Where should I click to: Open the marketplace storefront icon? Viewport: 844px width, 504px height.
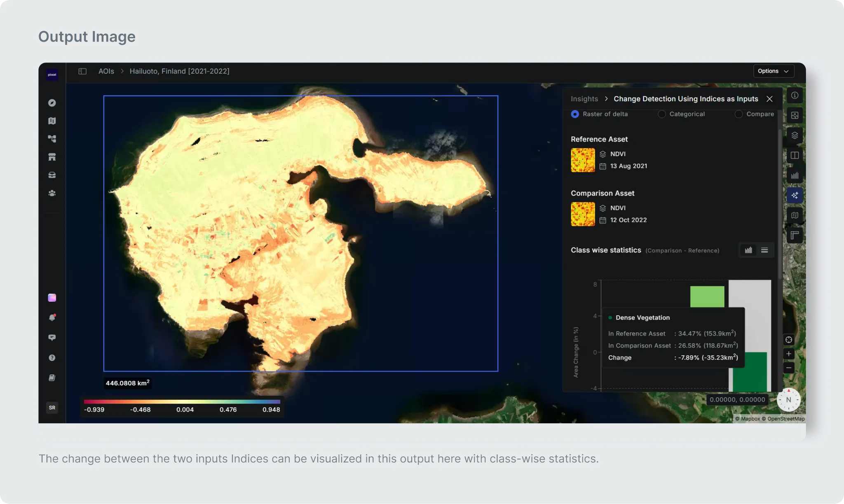click(x=52, y=157)
